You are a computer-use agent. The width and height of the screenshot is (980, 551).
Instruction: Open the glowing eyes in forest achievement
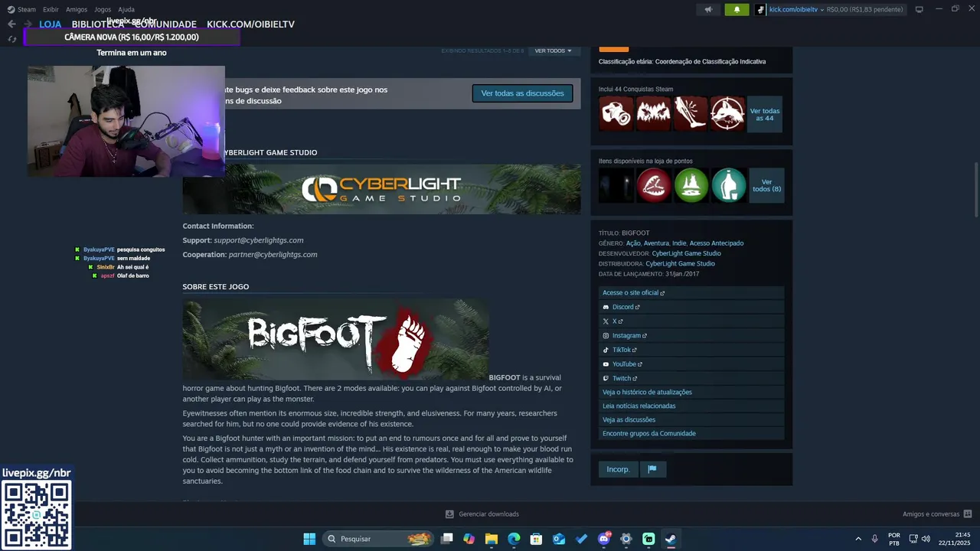(x=653, y=114)
